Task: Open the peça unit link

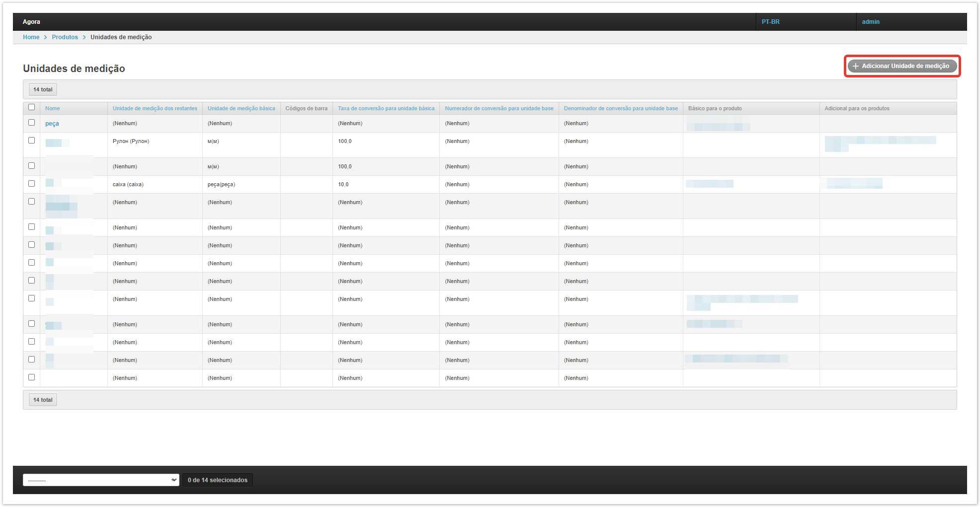Action: click(x=52, y=124)
